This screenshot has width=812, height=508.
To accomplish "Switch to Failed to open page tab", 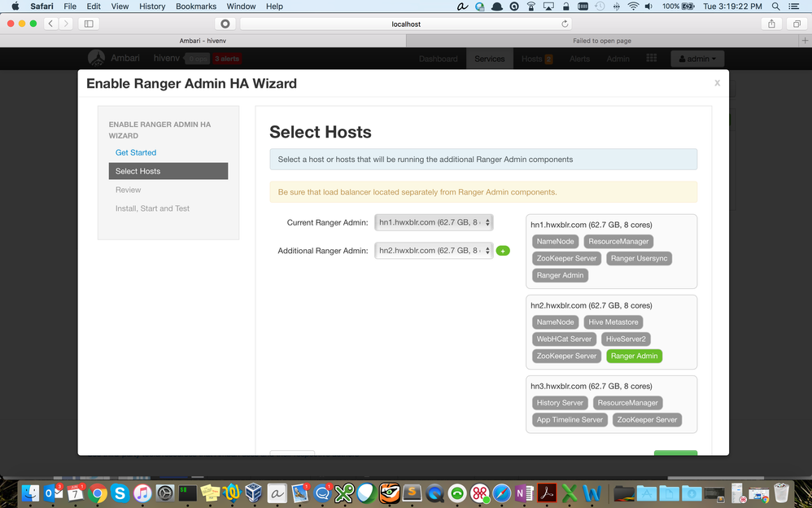I will pos(602,41).
